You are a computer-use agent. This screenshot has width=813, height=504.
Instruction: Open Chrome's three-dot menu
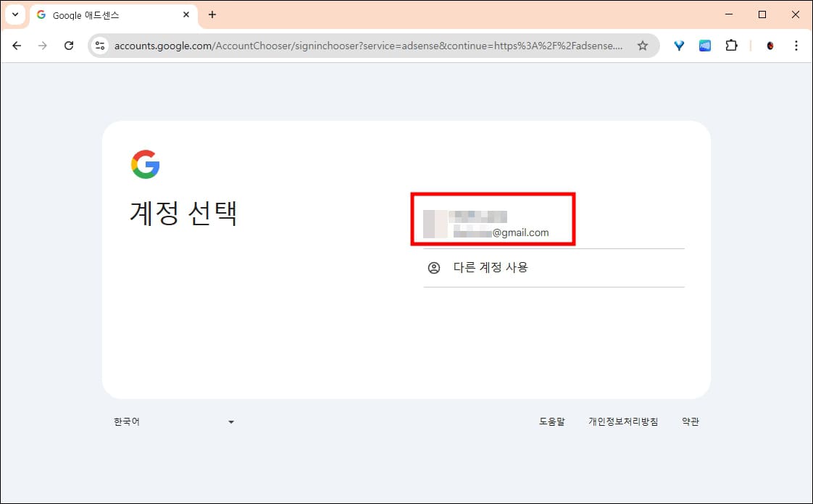796,46
